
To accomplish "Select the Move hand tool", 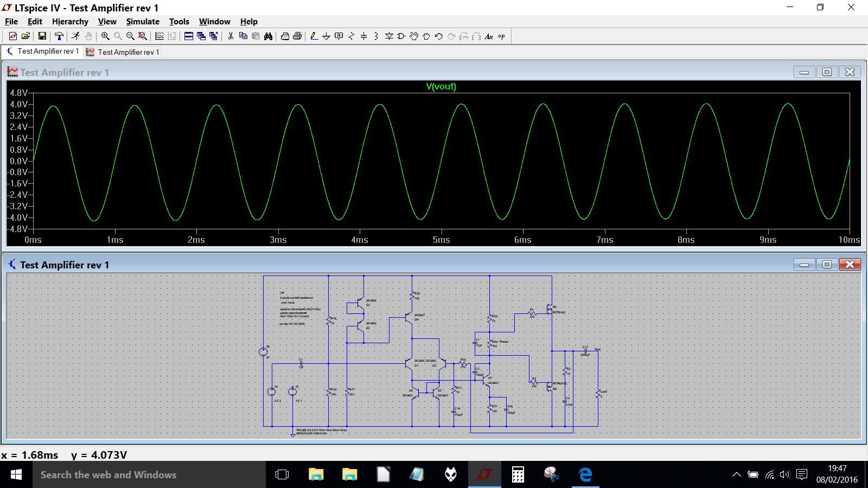I will tap(414, 36).
